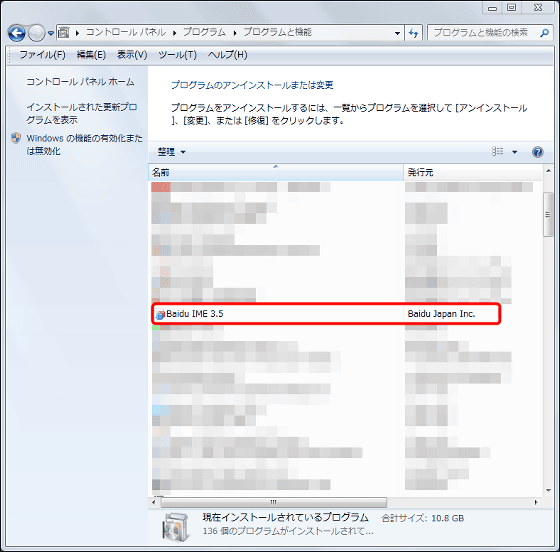Open the 表示(V) menu
The height and width of the screenshot is (552, 560).
132,55
